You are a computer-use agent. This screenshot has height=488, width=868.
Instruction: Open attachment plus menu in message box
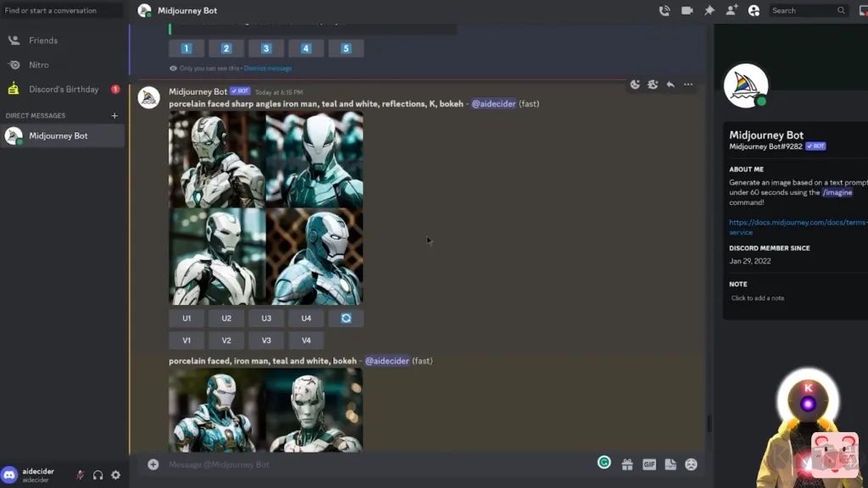coord(153,464)
